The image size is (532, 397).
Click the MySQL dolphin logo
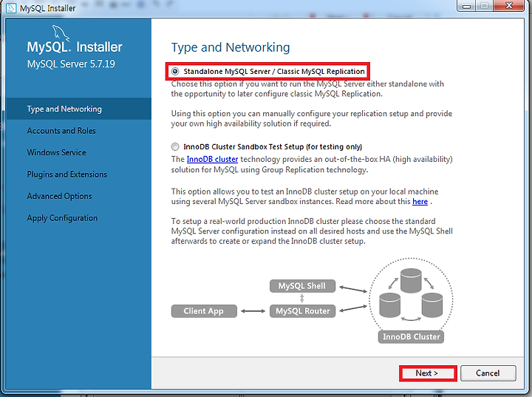click(61, 33)
